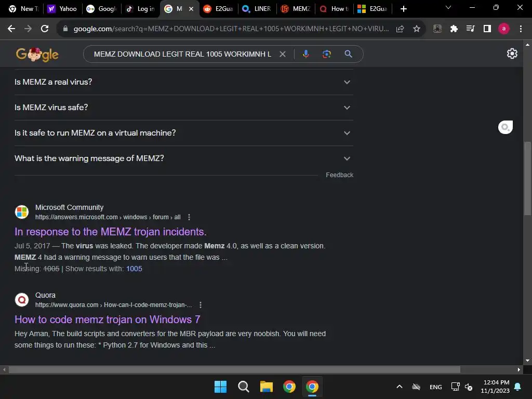The width and height of the screenshot is (532, 399).
Task: Click extension icon left of puzzle
Action: pos(437,29)
